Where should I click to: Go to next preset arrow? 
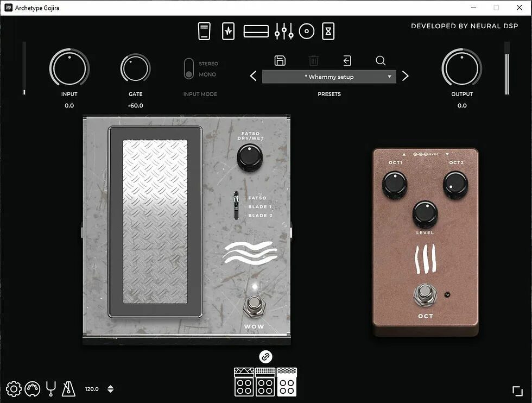405,76
